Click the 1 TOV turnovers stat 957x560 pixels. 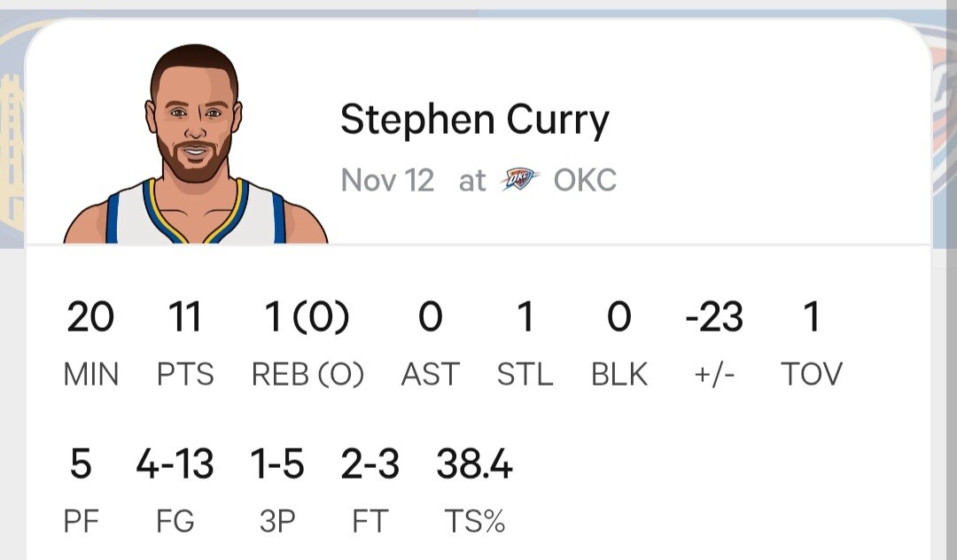coord(811,317)
